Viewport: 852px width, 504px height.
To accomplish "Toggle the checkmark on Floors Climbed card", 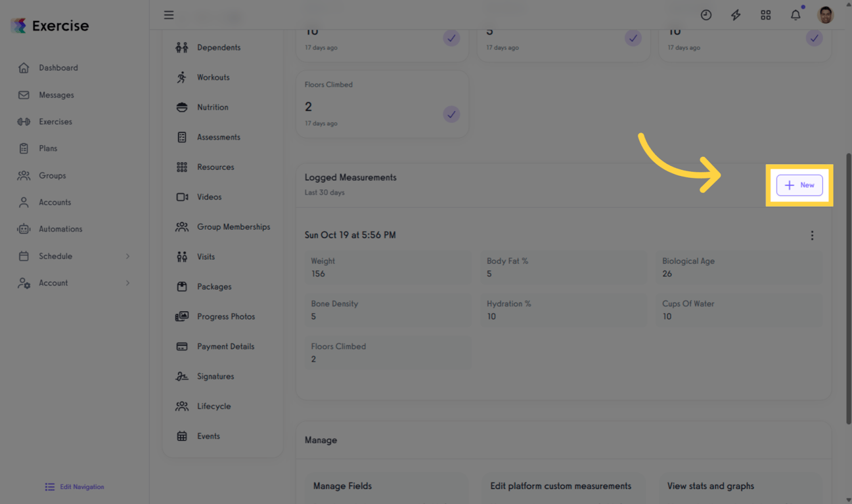I will [451, 114].
